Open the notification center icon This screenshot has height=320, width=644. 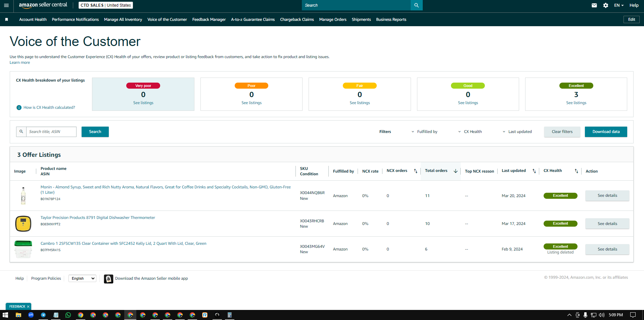633,315
